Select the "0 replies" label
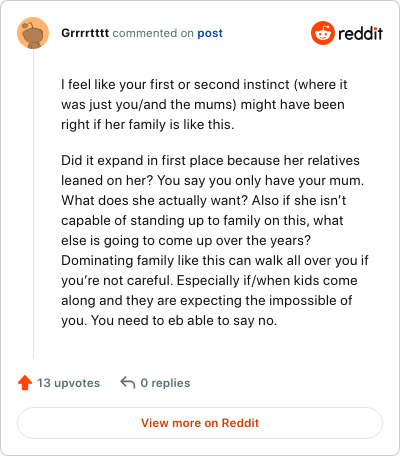 point(165,383)
